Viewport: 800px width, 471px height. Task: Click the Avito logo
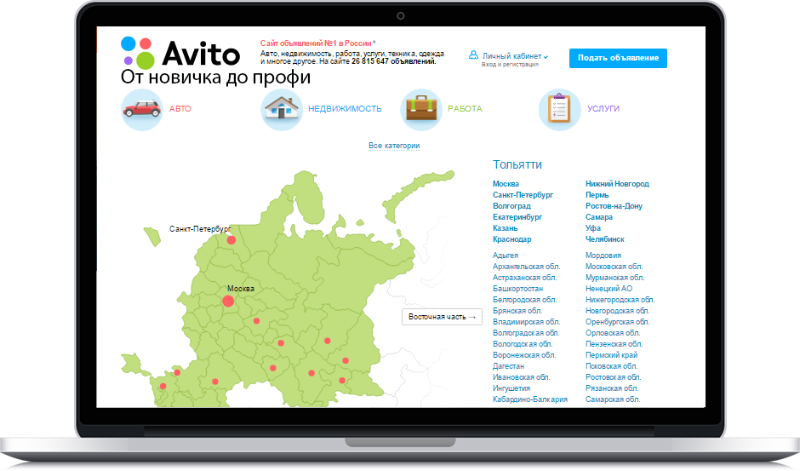180,52
